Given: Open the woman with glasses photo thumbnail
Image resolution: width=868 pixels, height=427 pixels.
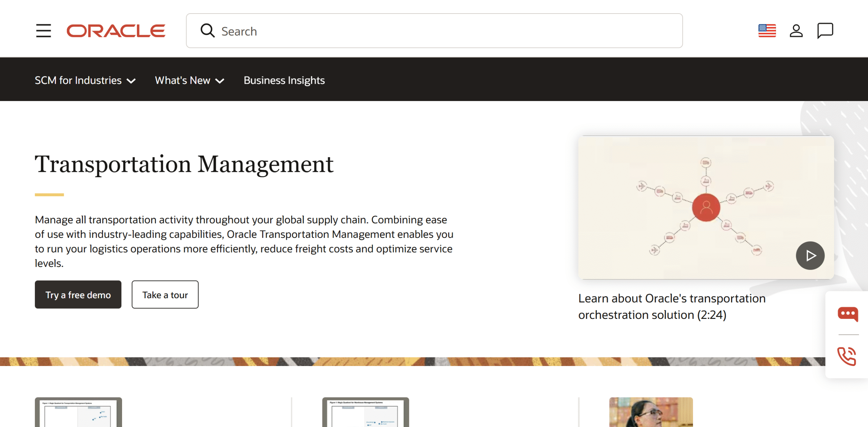Looking at the screenshot, I should [651, 412].
